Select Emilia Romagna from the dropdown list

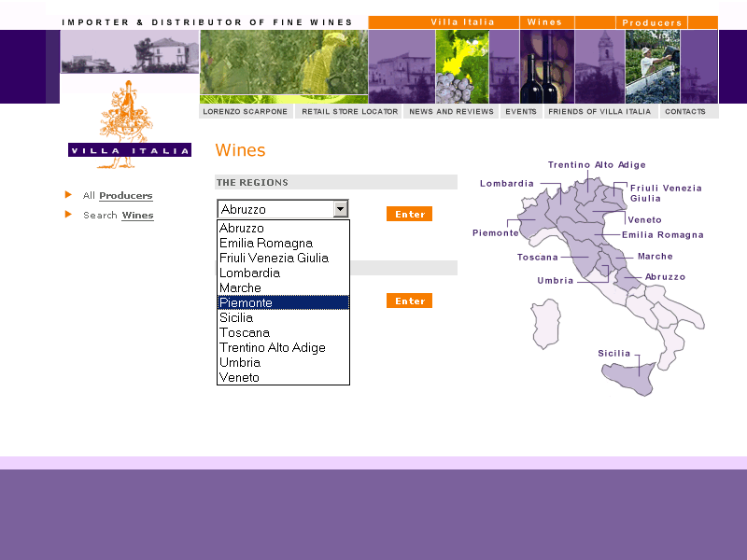click(283, 243)
